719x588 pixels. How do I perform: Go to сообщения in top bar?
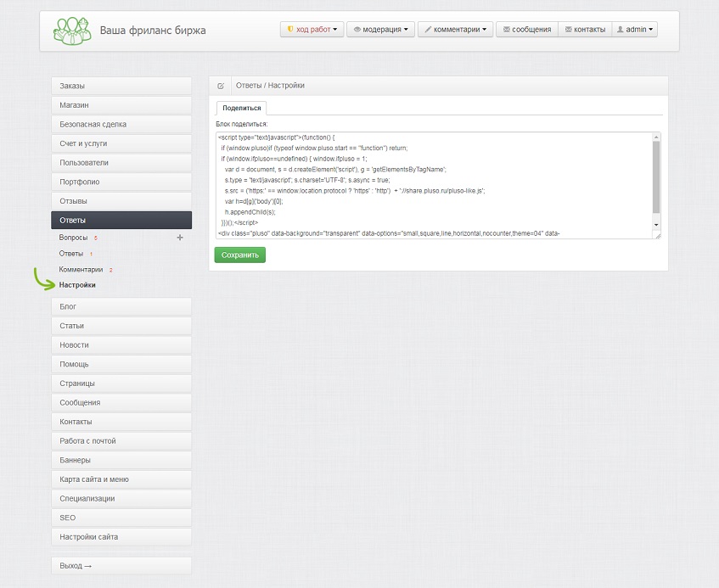[527, 30]
